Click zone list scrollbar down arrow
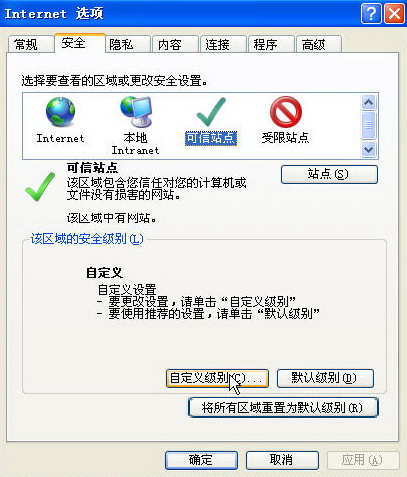 (x=368, y=149)
